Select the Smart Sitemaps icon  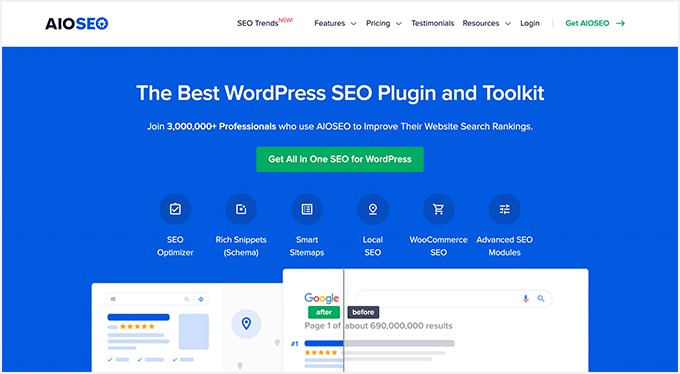307,210
